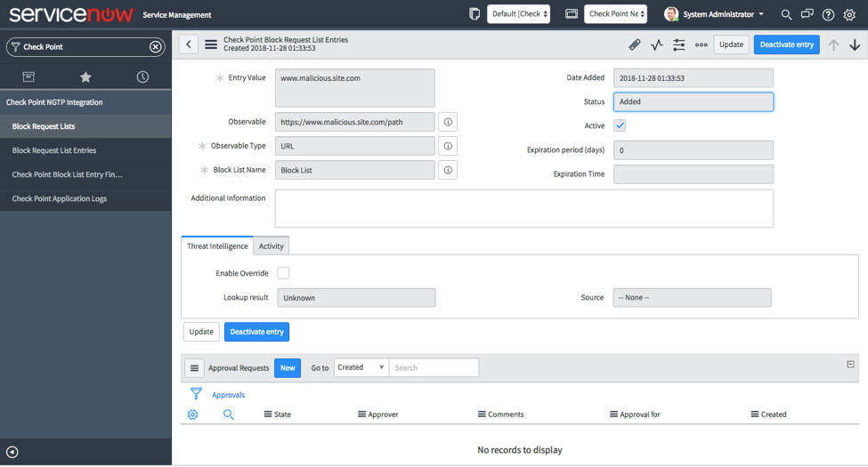The image size is (868, 467).
Task: Open System Administrator user menu
Action: (x=714, y=14)
